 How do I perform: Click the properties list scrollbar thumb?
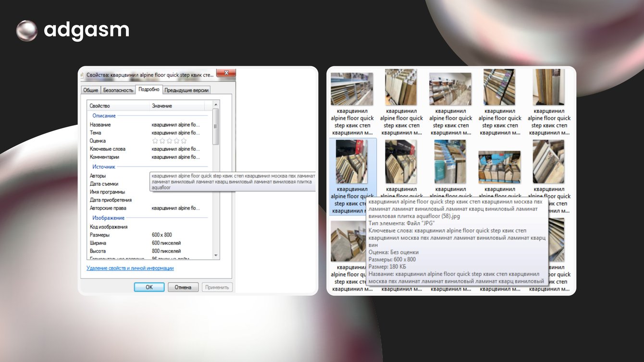(216, 126)
